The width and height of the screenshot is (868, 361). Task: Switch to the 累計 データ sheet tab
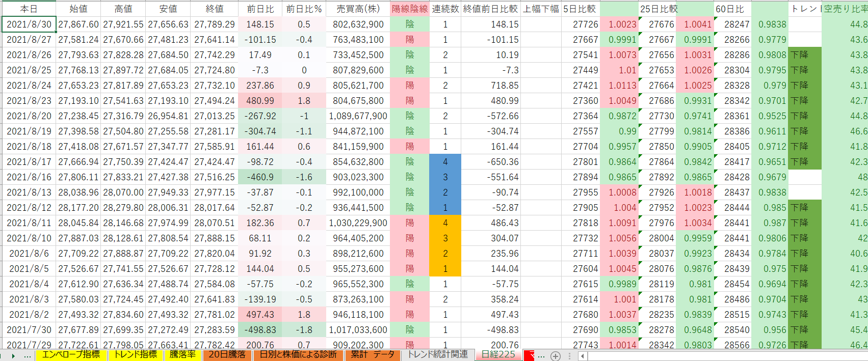point(373,355)
